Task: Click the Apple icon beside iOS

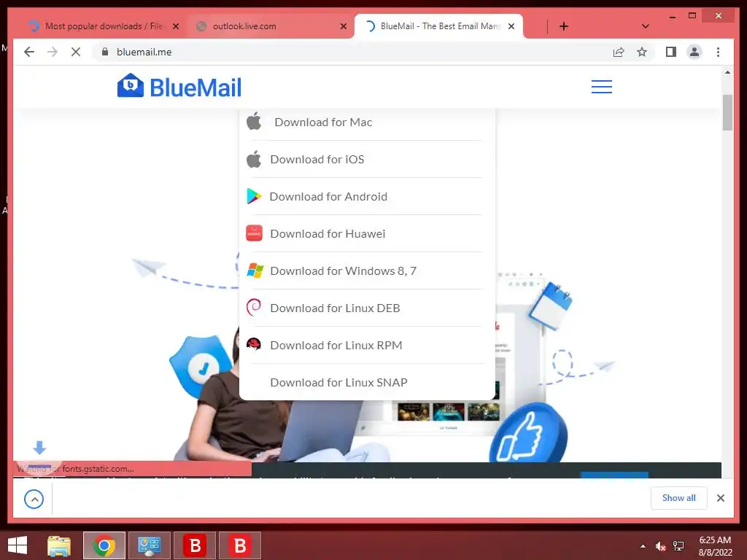Action: (254, 158)
